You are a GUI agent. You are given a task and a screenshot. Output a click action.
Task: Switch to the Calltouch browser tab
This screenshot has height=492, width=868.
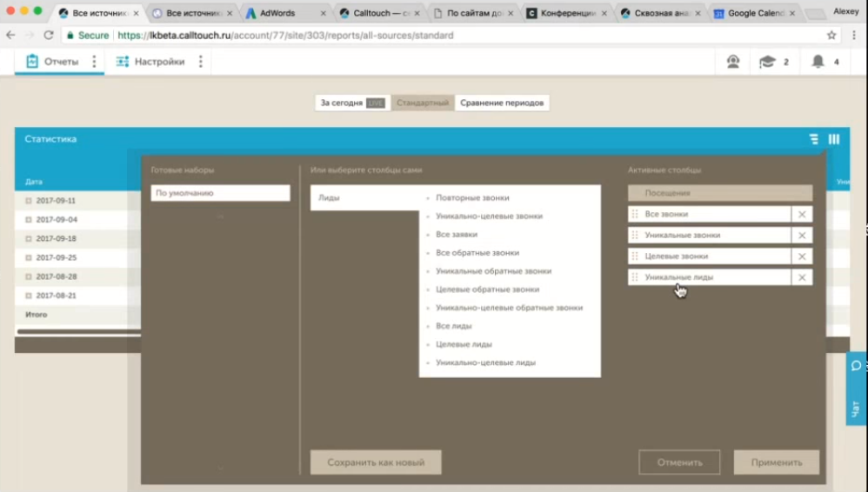coord(380,13)
